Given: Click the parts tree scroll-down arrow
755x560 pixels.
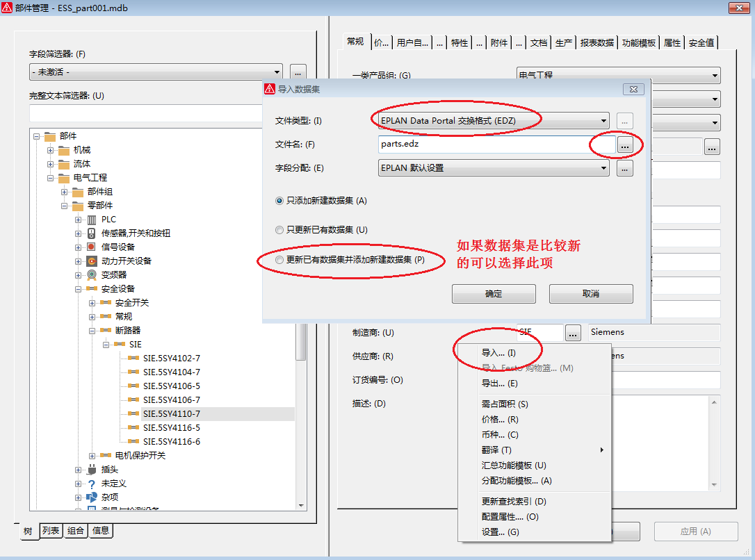Looking at the screenshot, I should [301, 506].
